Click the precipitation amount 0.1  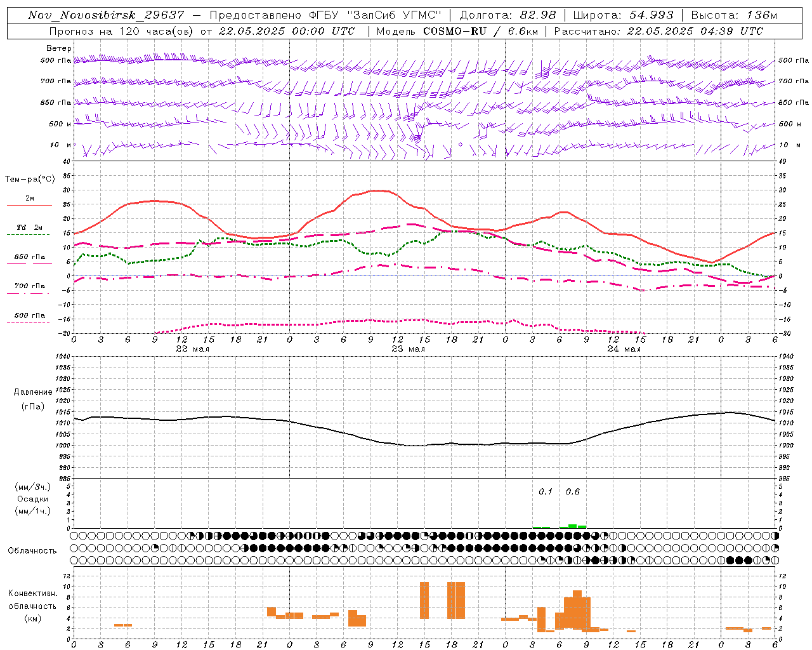pyautogui.click(x=546, y=492)
